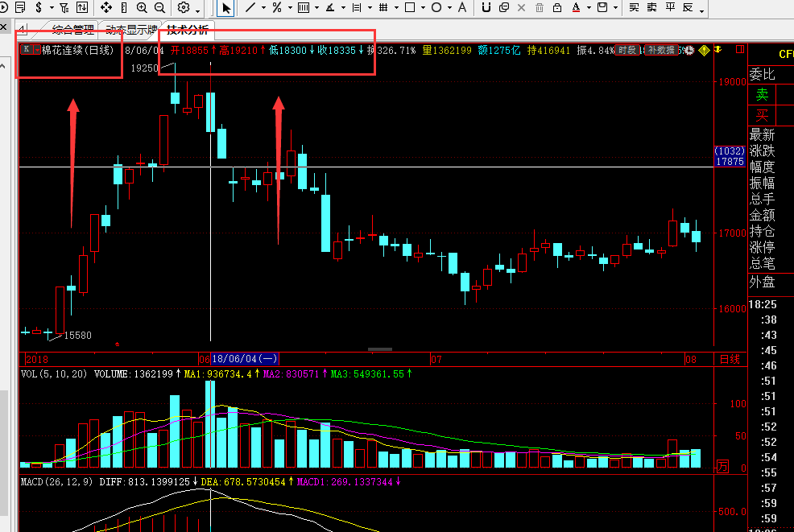Expand the font color dropdown arrow
Screen dimensions: 794x532
(589, 8)
